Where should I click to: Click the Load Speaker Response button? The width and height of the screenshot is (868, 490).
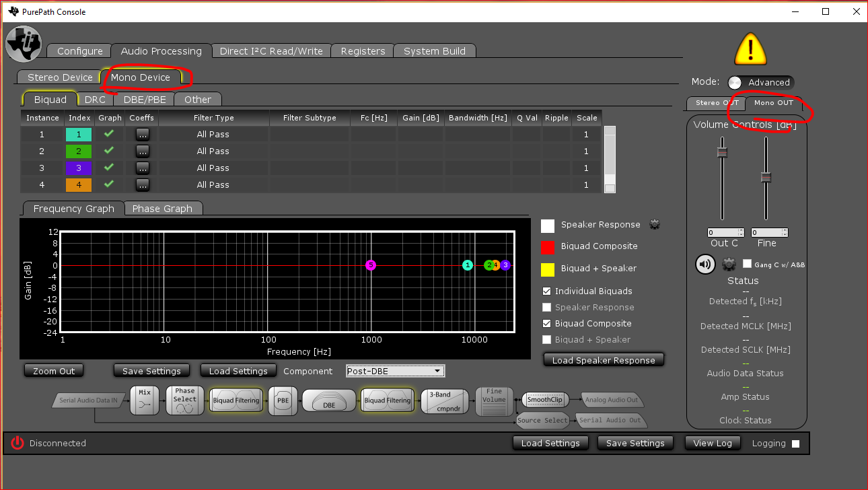pos(604,360)
